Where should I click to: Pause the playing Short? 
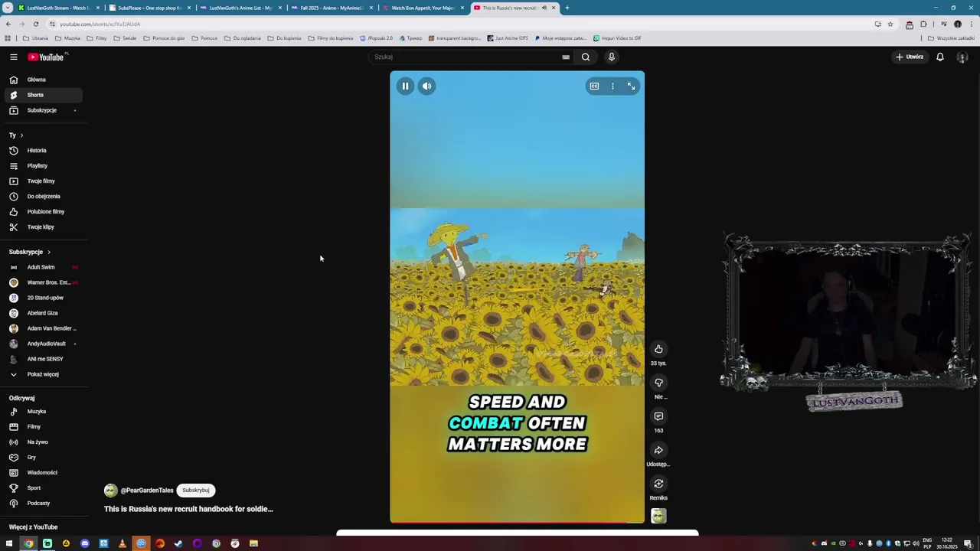click(x=405, y=86)
